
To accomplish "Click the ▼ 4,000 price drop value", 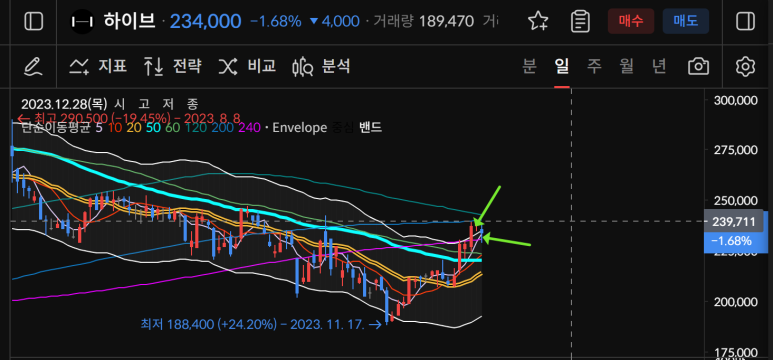I will point(335,21).
